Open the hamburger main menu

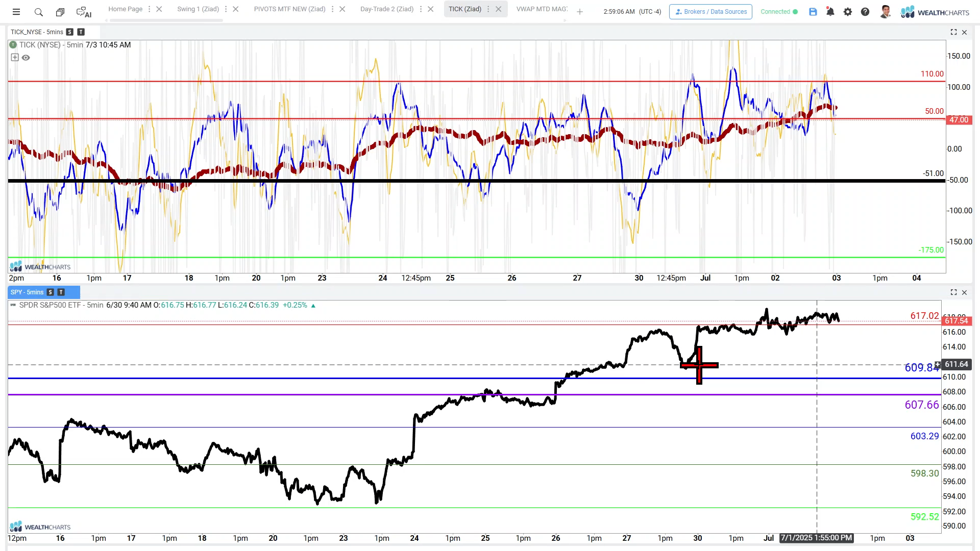16,12
